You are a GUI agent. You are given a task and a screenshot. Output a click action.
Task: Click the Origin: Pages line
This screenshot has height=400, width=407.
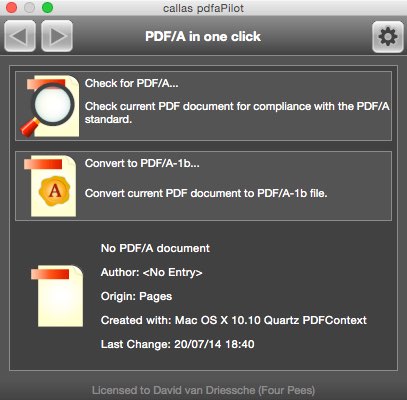coord(136,296)
